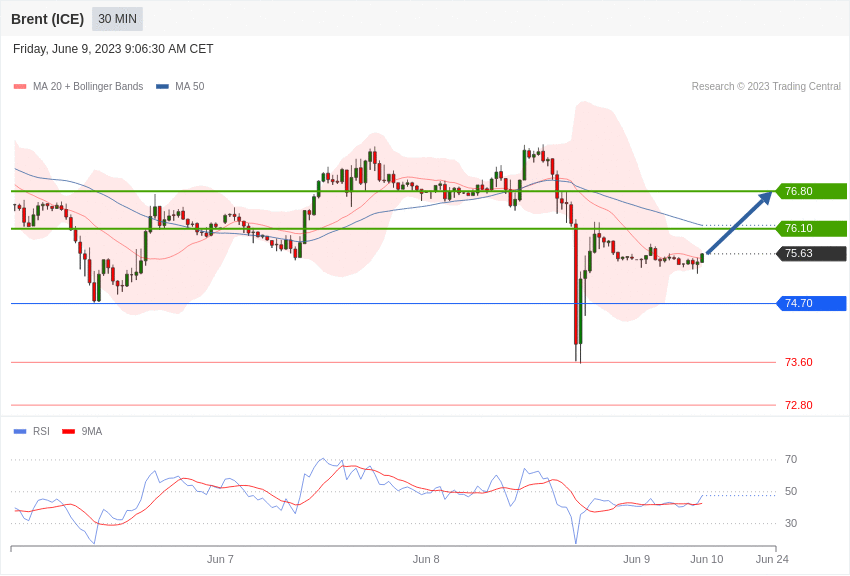Screen dimensions: 850x576
Task: Click the blue upward forecast arrow
Action: click(739, 222)
